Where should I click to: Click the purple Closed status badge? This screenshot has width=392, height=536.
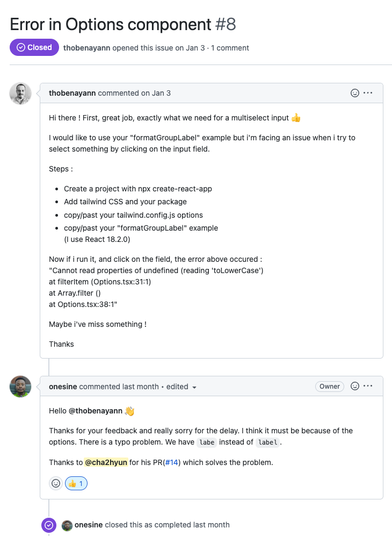(34, 47)
